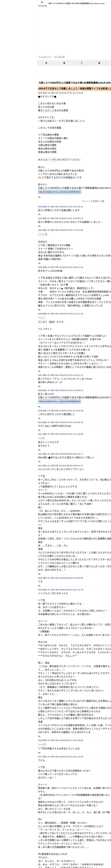
Task: Click post 0011 header dated 22:11:46.68
Action: (x=61, y=434)
